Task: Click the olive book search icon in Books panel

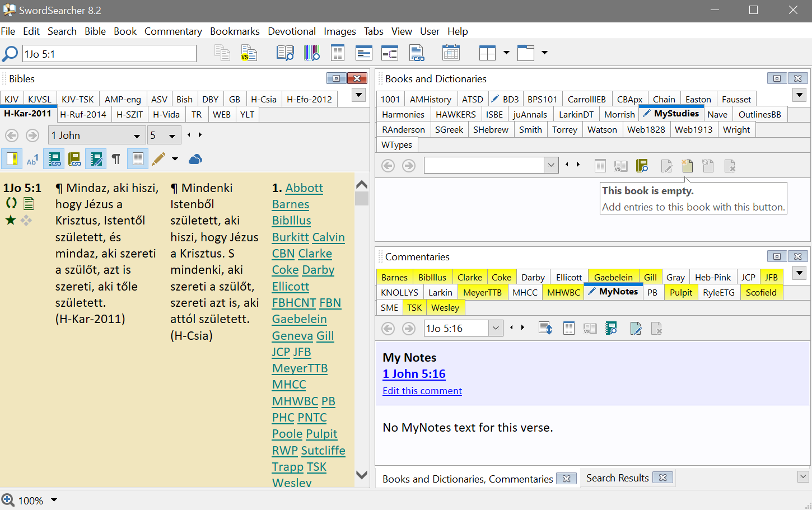Action: click(642, 166)
